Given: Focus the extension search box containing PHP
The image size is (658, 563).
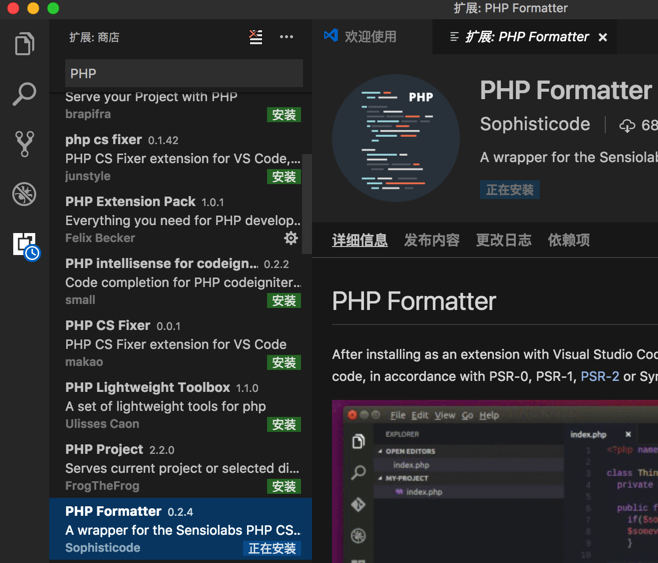Looking at the screenshot, I should pyautogui.click(x=184, y=73).
